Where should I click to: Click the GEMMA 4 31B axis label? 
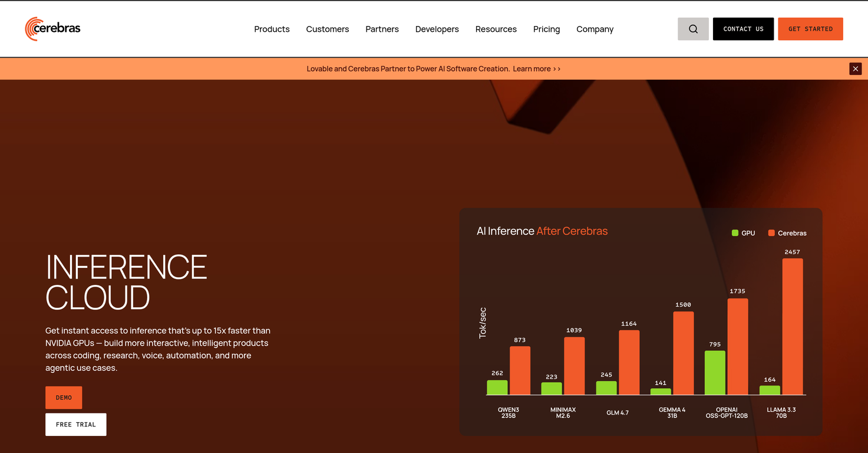(672, 413)
